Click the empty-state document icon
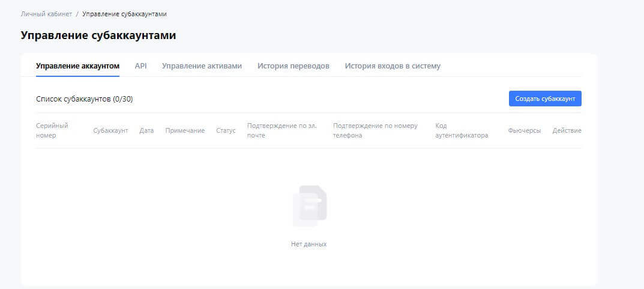This screenshot has height=289, width=644. (x=309, y=206)
